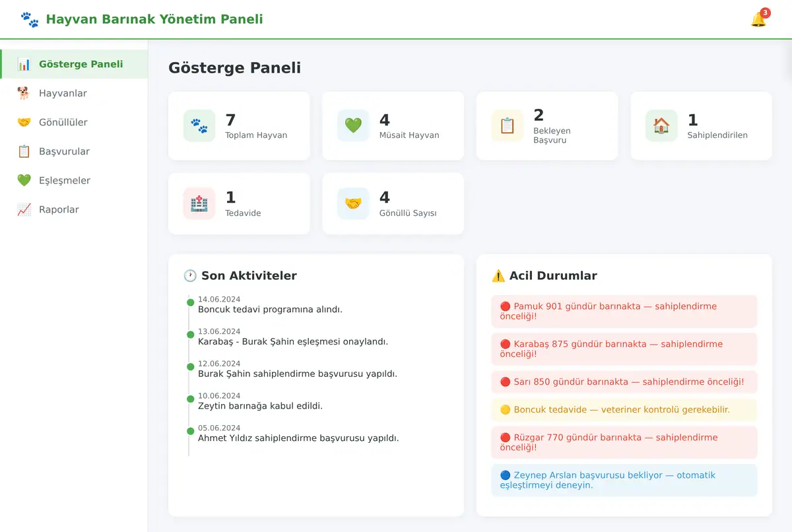The image size is (792, 532).
Task: Open the Sarı 850 gündür alert
Action: (x=624, y=382)
